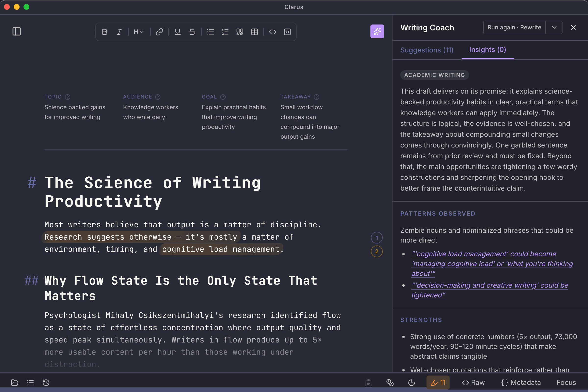Show help for the TOPIC field

[x=68, y=97]
